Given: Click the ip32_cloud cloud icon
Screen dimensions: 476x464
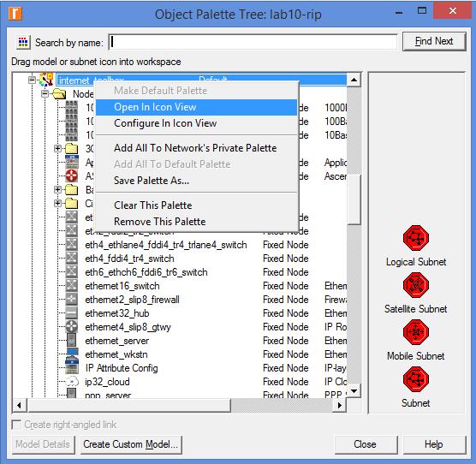Looking at the screenshot, I should [72, 382].
